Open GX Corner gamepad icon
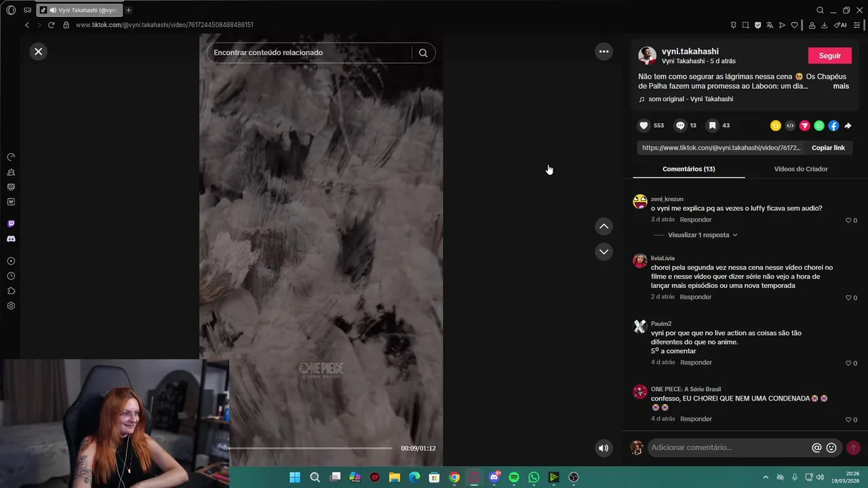This screenshot has height=488, width=868. pyautogui.click(x=27, y=10)
